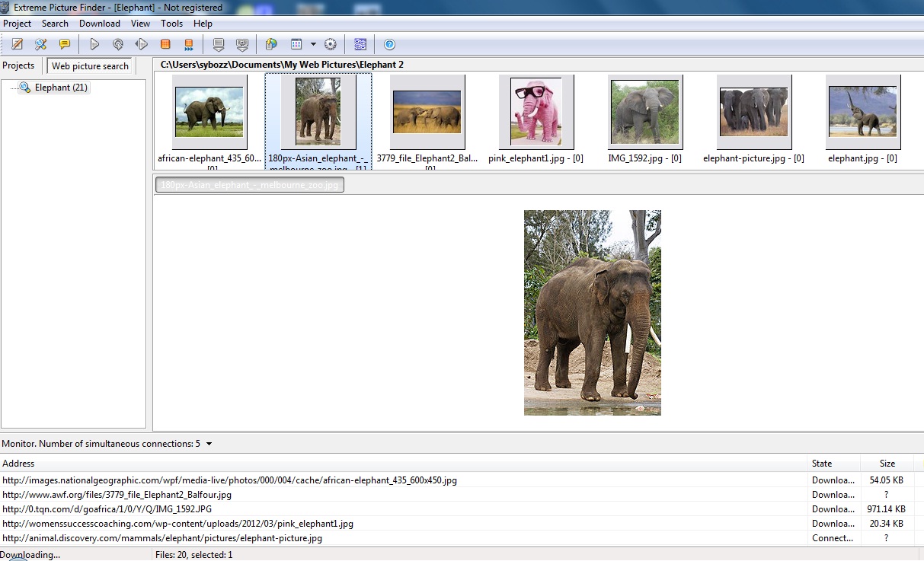Select the 0.tqn.com IMG_1592.JPG row

(x=462, y=509)
